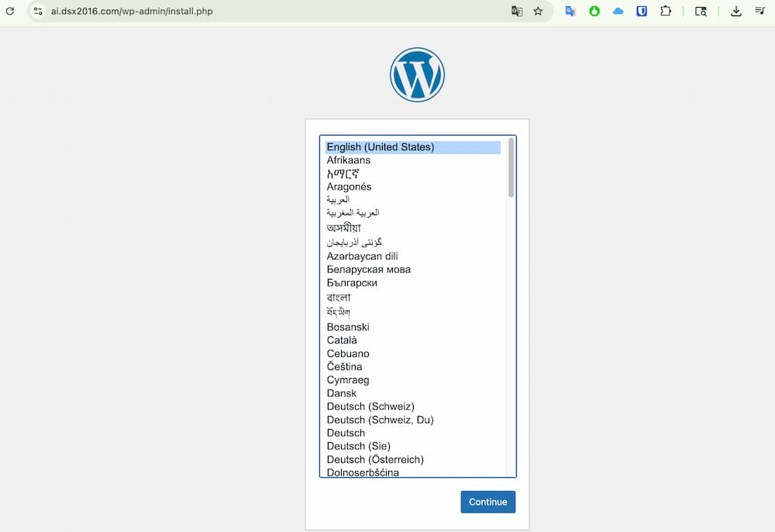Select Azərbaycan dili in the language list
The image size is (775, 532).
(413, 256)
